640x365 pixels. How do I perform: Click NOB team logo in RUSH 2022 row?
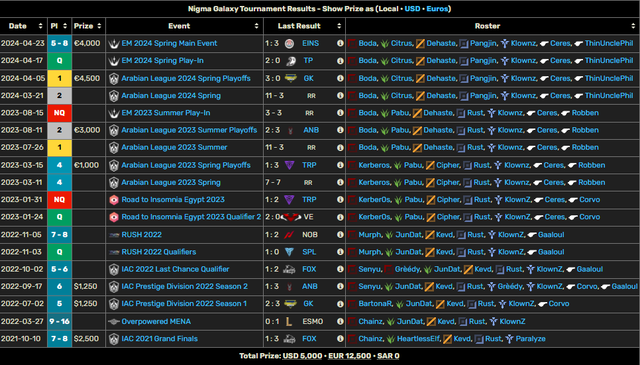[x=289, y=235]
